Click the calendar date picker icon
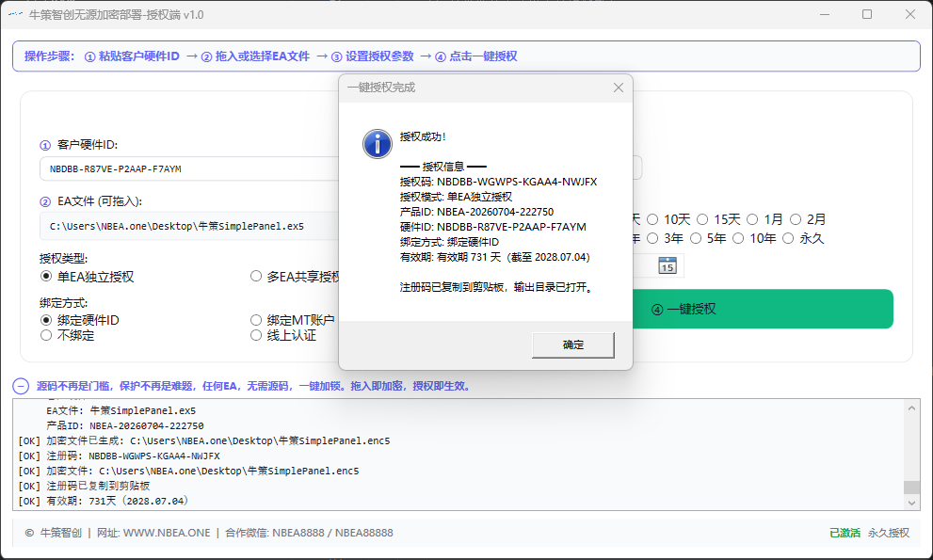The height and width of the screenshot is (560, 933). click(x=667, y=265)
